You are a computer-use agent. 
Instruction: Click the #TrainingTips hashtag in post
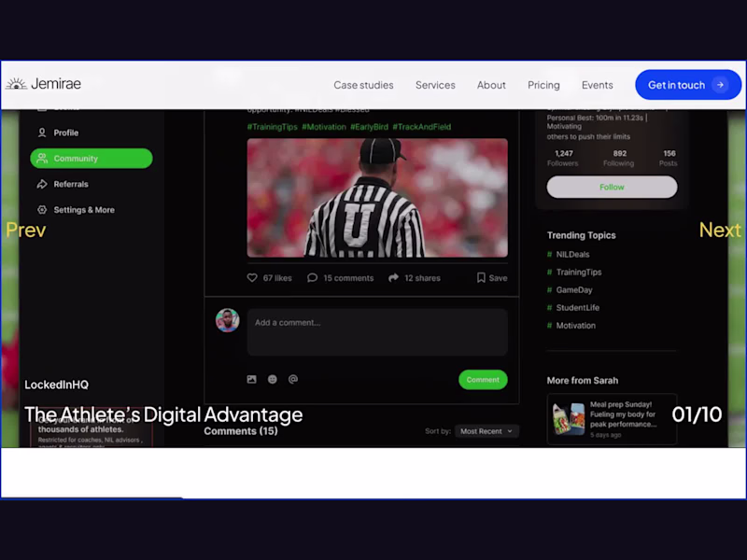272,127
